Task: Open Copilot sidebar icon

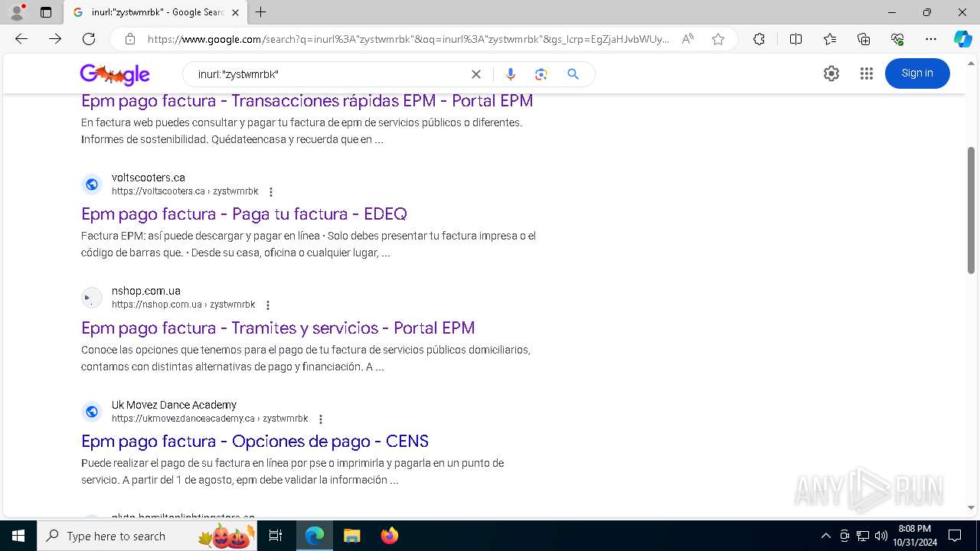Action: point(962,39)
